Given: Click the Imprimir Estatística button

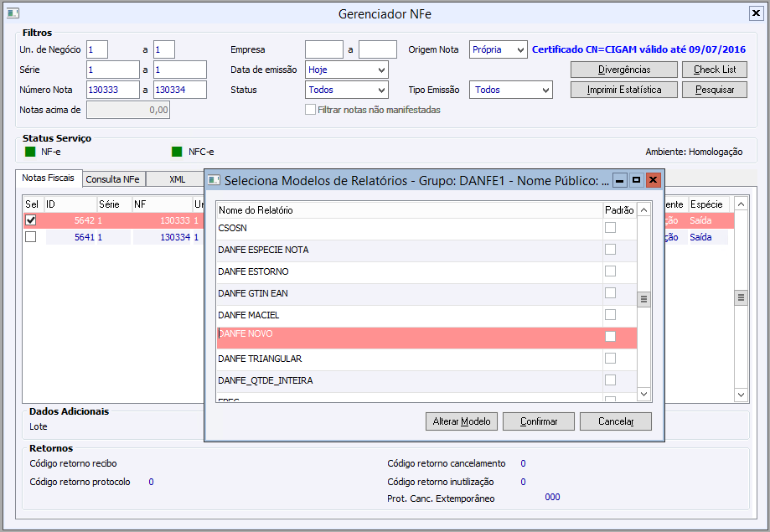Looking at the screenshot, I should pos(623,90).
